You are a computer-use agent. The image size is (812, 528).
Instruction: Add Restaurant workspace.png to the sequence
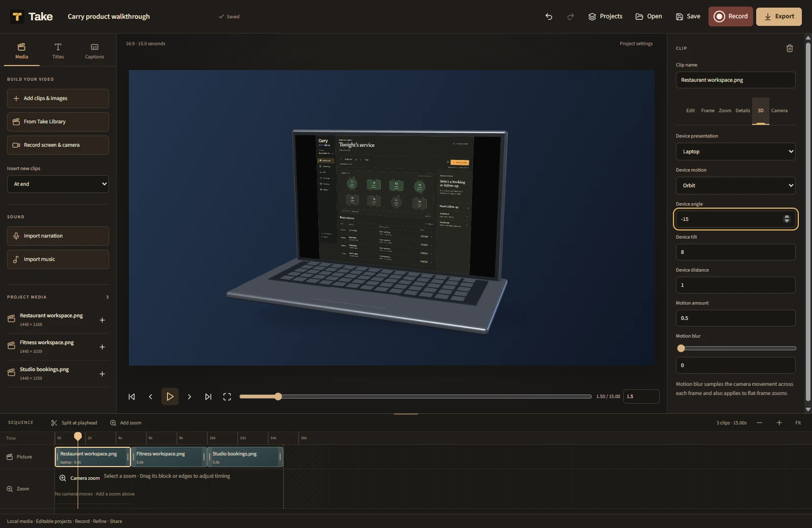(x=102, y=320)
